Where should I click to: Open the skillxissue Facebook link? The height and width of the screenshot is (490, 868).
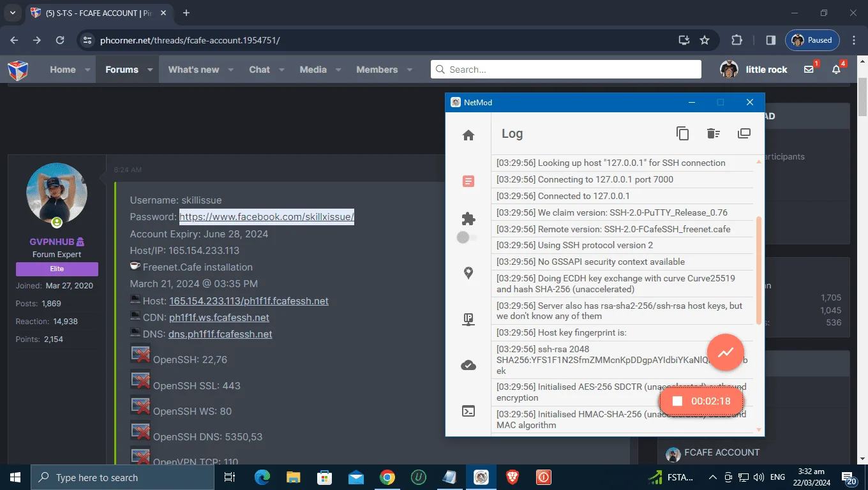click(266, 217)
